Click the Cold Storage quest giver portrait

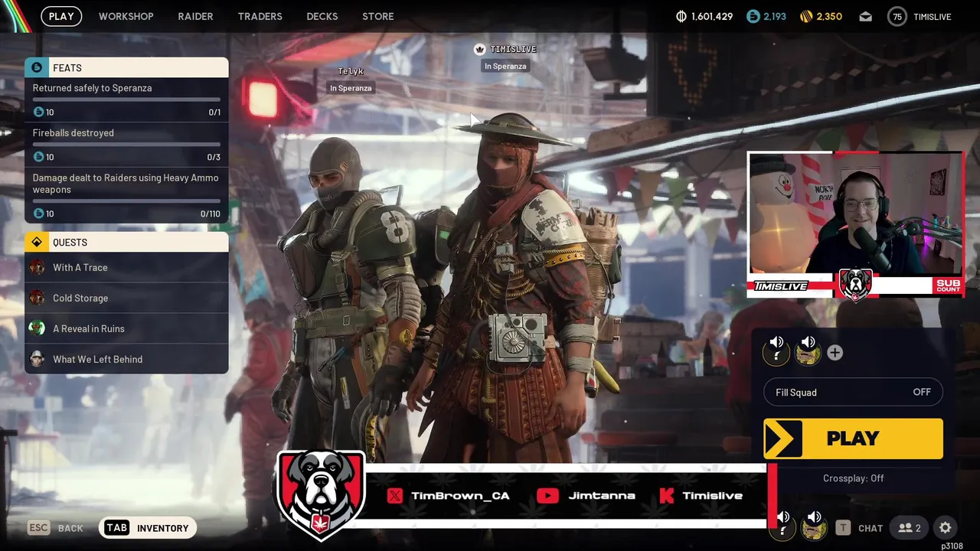pyautogui.click(x=37, y=298)
